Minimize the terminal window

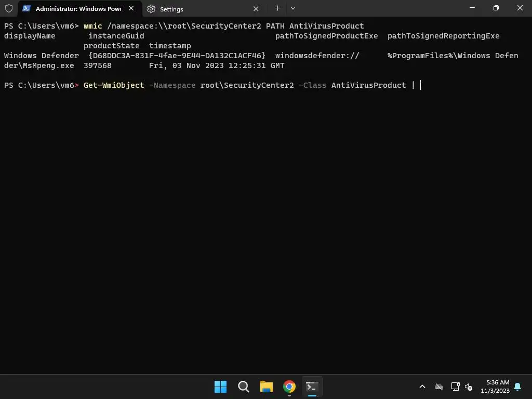[x=472, y=8]
